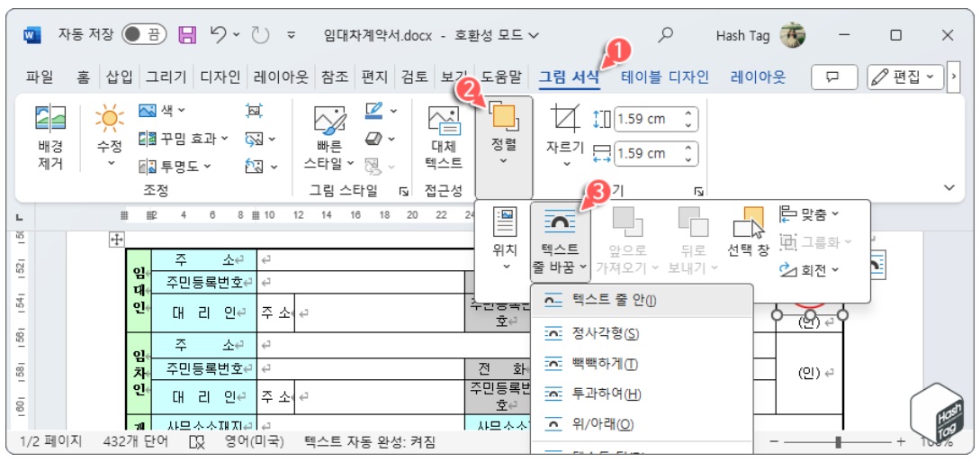
Task: Open Artistic Effects (꾸밈 효과) menu
Action: click(x=183, y=138)
